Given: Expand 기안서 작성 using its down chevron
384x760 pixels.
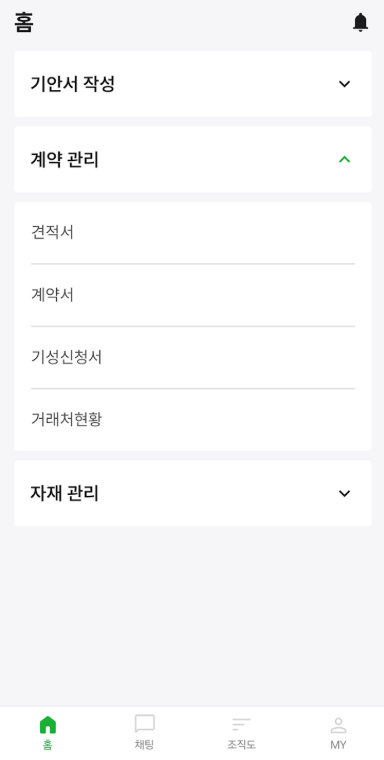Looking at the screenshot, I should pos(344,84).
